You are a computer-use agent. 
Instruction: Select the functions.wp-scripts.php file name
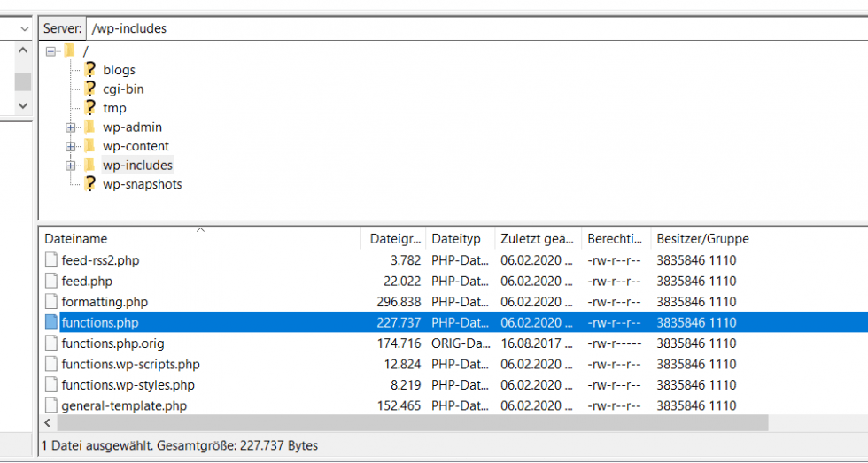131,365
